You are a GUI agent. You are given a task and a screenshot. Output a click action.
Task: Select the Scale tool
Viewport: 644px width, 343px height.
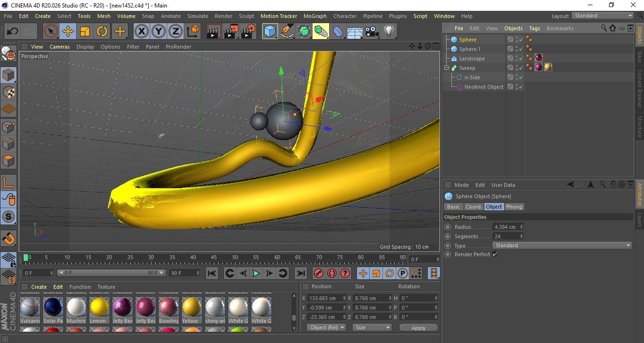tap(85, 32)
